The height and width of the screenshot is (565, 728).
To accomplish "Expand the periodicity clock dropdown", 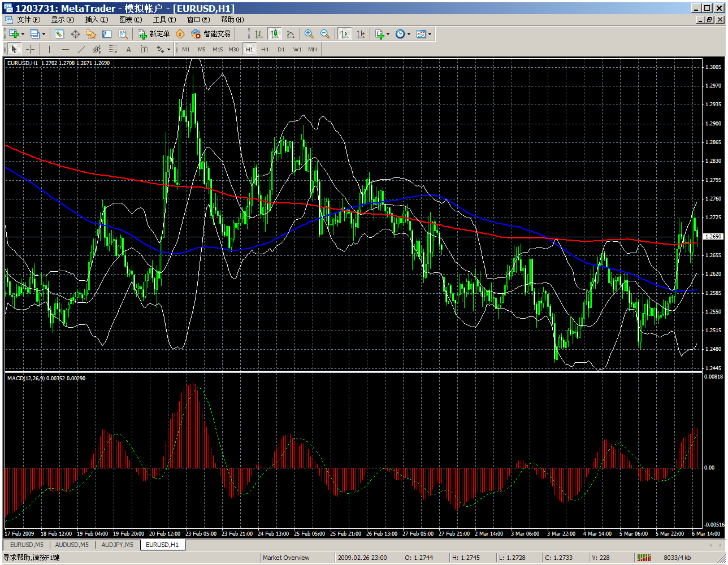I will click(x=409, y=34).
